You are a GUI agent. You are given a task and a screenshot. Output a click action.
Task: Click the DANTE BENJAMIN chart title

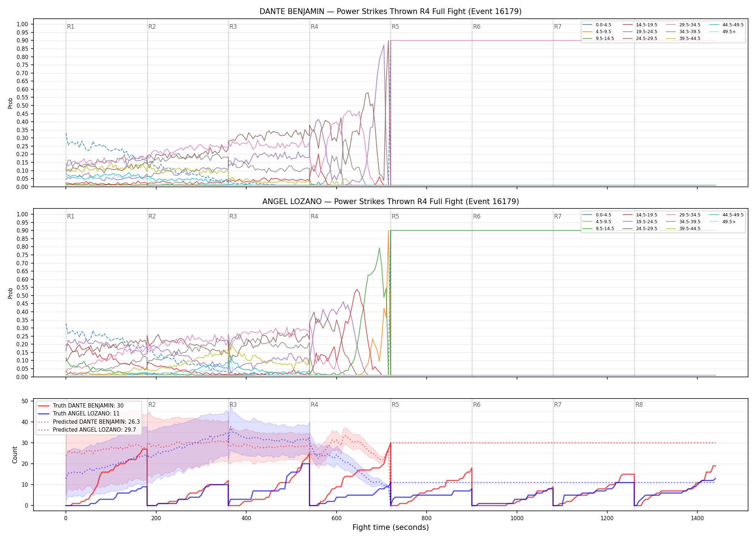pos(391,12)
